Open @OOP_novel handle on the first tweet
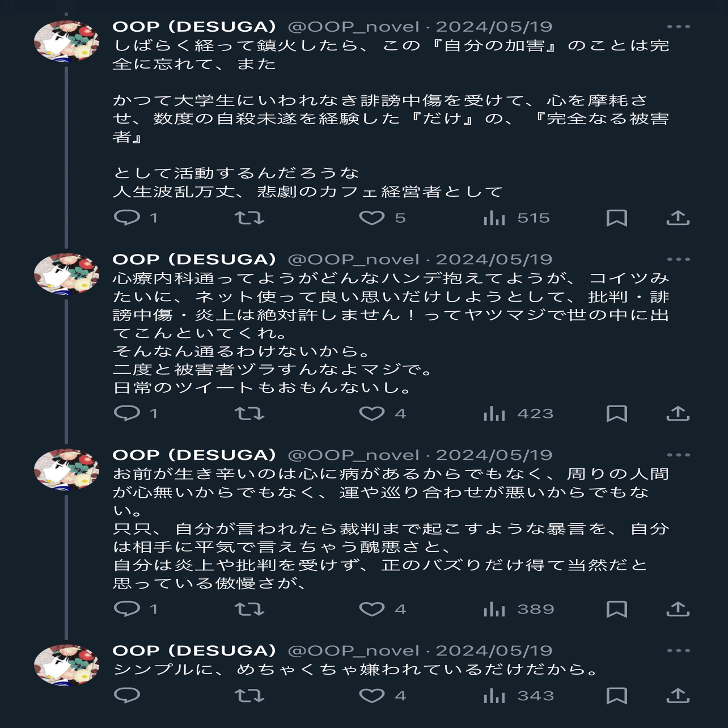728x728 pixels. (x=354, y=27)
